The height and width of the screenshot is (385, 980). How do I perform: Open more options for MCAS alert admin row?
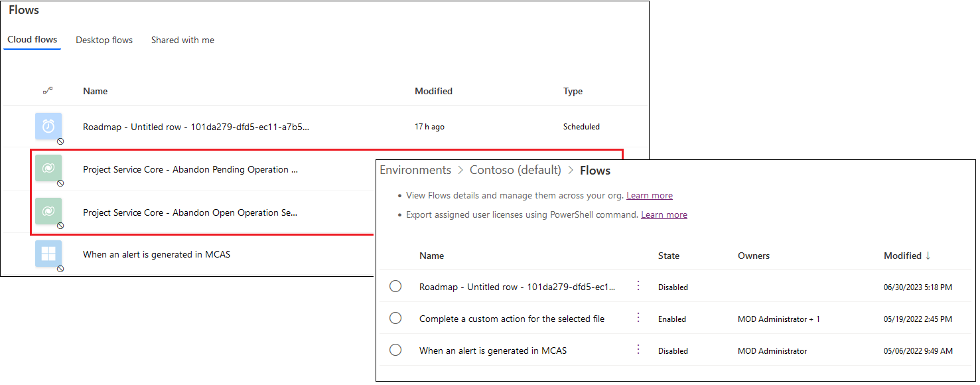click(638, 350)
